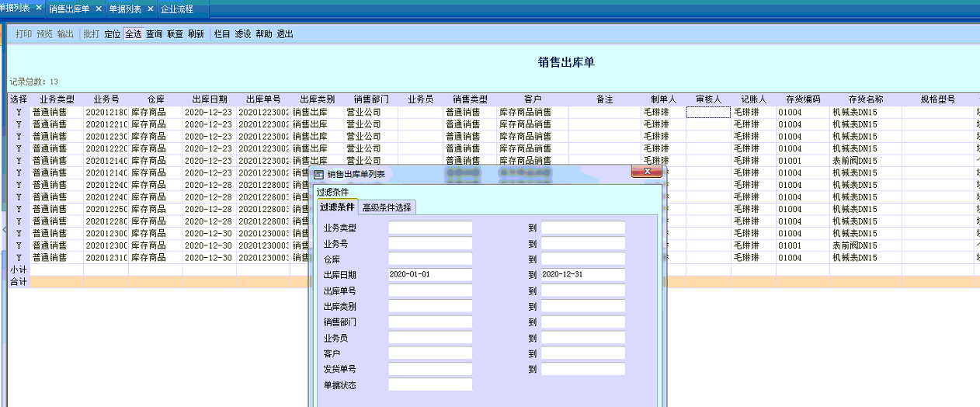
Task: Close the 销售出库单列表 dialog with its red X
Action: point(646,172)
